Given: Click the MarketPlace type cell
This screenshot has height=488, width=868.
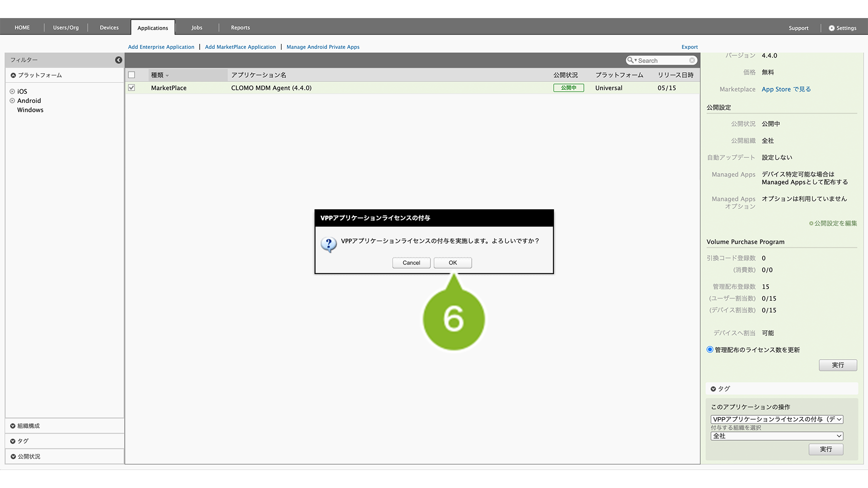Looking at the screenshot, I should tap(168, 88).
